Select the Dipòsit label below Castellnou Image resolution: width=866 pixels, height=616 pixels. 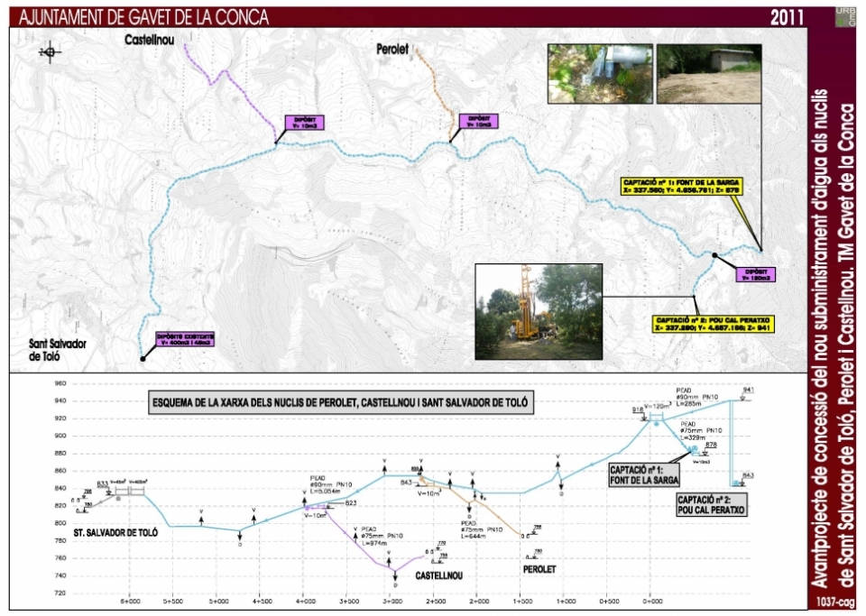pos(301,123)
